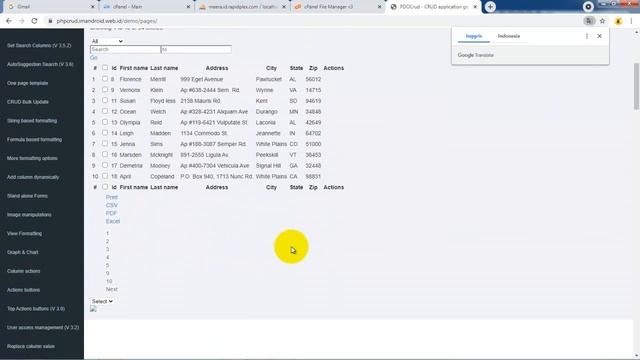Open Replace column value sidebar item
This screenshot has width=640, height=360.
click(x=31, y=346)
